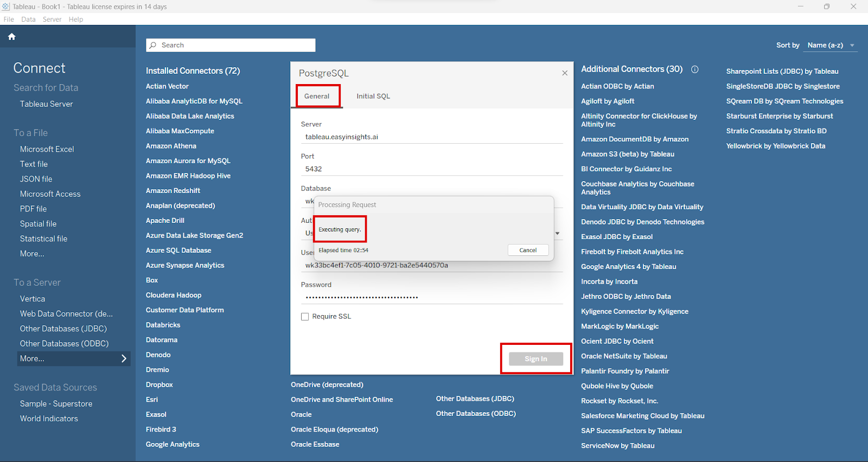868x462 pixels.
Task: Choose Microsoft Excel file connection
Action: coord(47,149)
